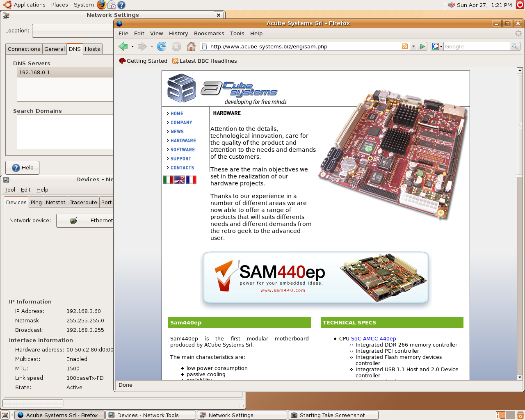Open the Back button history dropdown arrow
The image size is (525, 420).
click(x=132, y=46)
